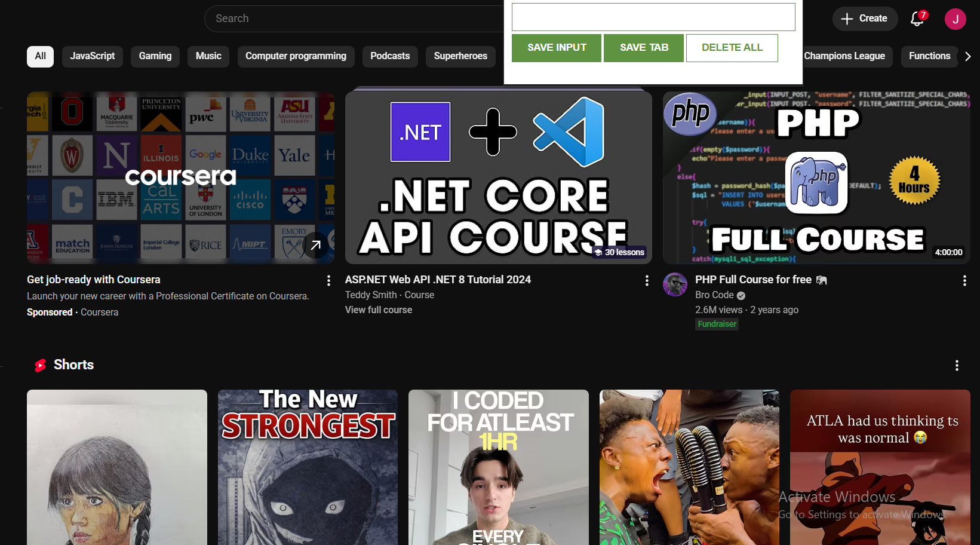Choose the Champions League chip
The image size is (980, 545).
coord(844,56)
